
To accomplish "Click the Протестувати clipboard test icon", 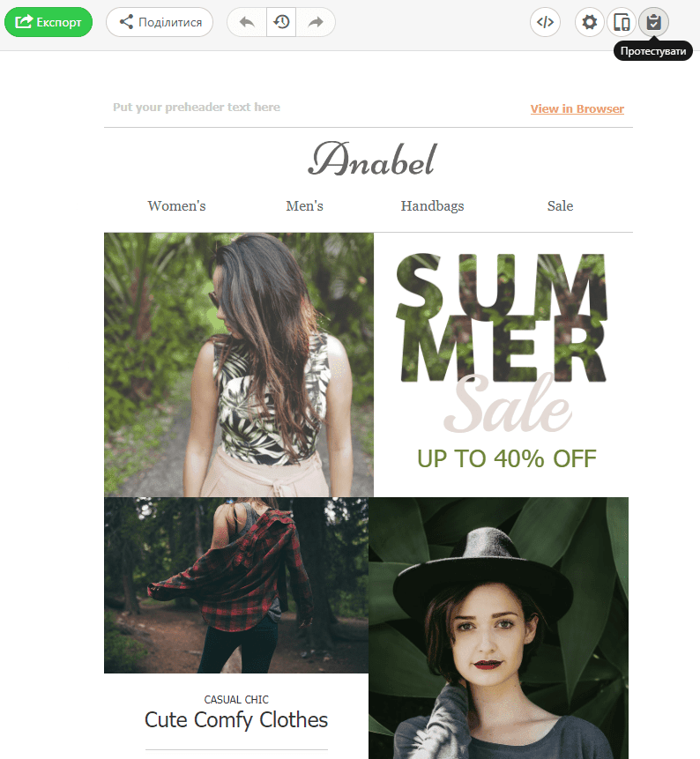I will click(x=653, y=22).
